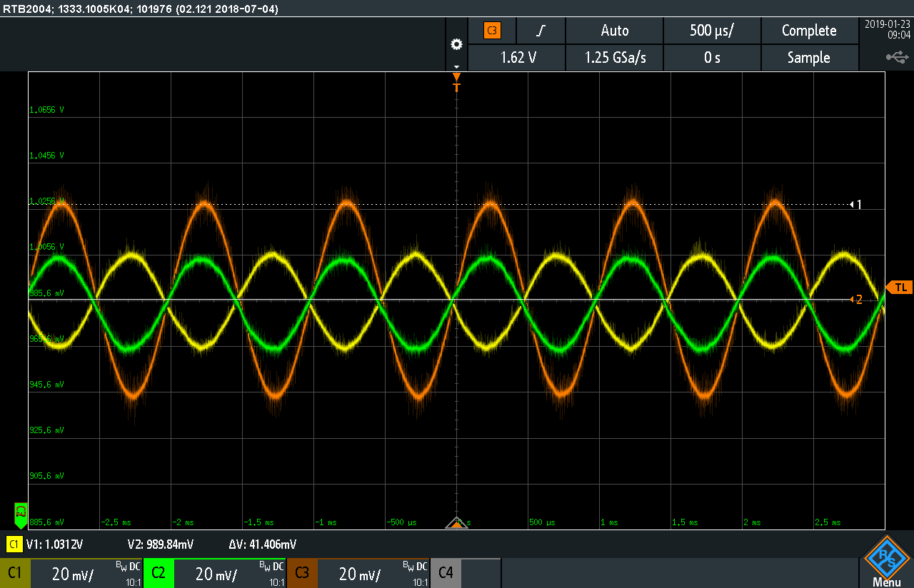
Task: Click the yellow C1 cursor source badge
Action: click(x=14, y=544)
